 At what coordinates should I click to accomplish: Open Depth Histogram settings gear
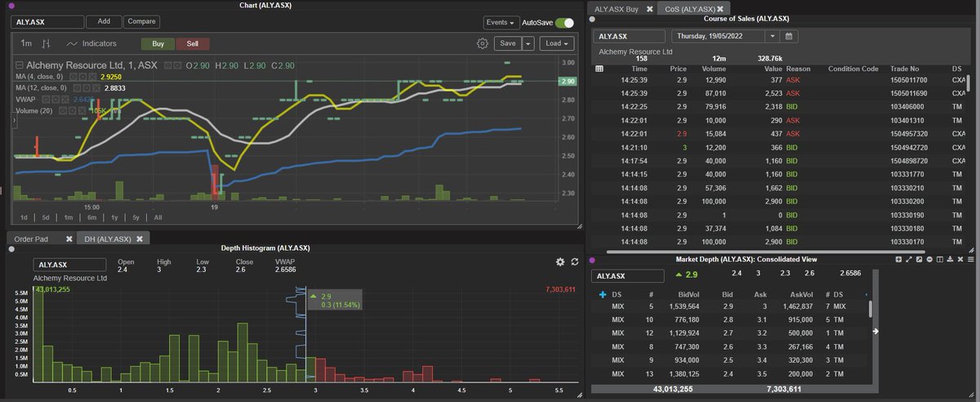click(560, 261)
